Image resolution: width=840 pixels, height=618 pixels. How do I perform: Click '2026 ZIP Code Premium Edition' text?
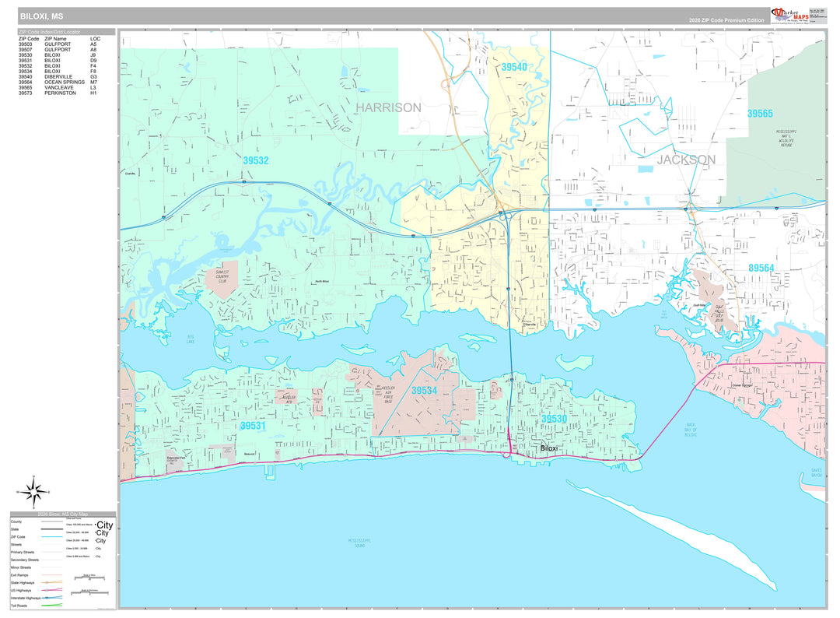(726, 20)
